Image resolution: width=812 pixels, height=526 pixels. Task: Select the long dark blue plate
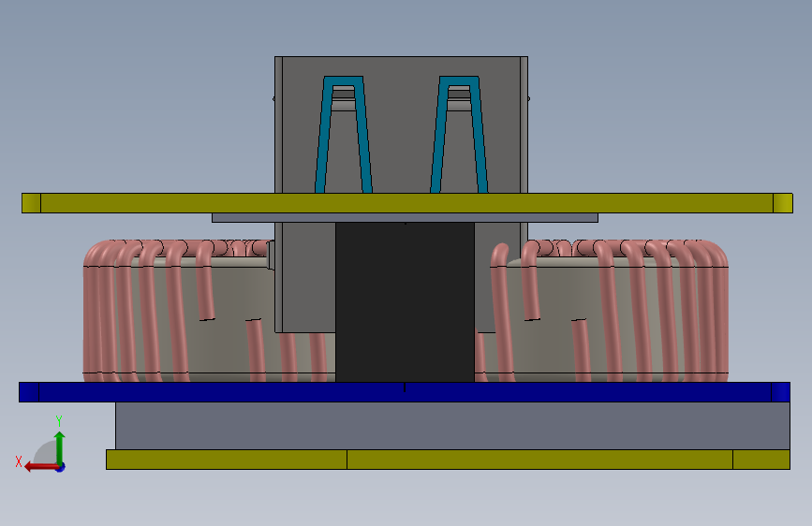point(405,392)
